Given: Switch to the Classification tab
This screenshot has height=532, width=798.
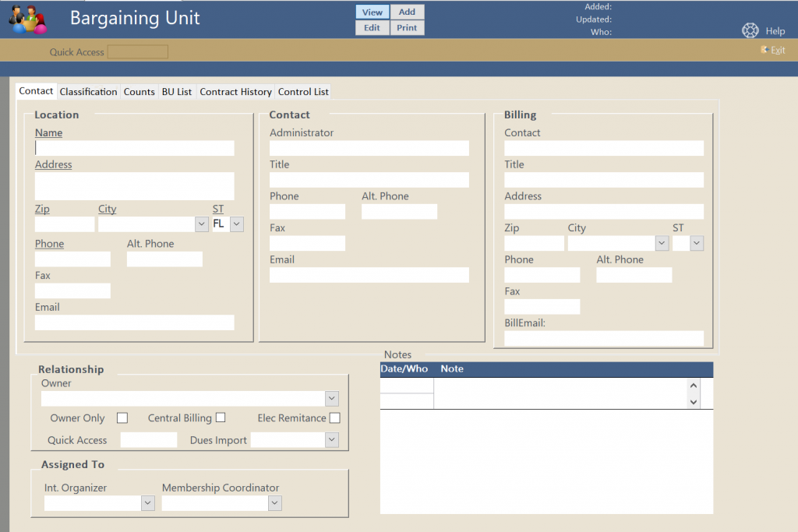Looking at the screenshot, I should coord(88,92).
